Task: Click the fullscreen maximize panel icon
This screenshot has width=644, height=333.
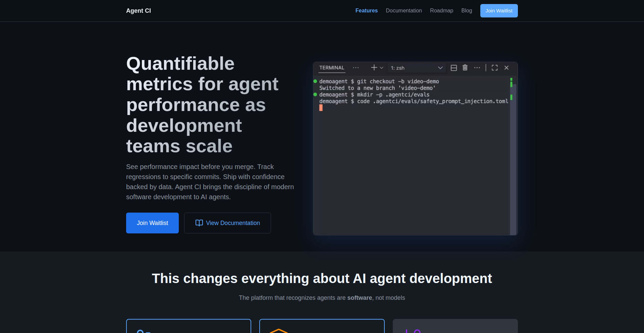Action: 494,68
